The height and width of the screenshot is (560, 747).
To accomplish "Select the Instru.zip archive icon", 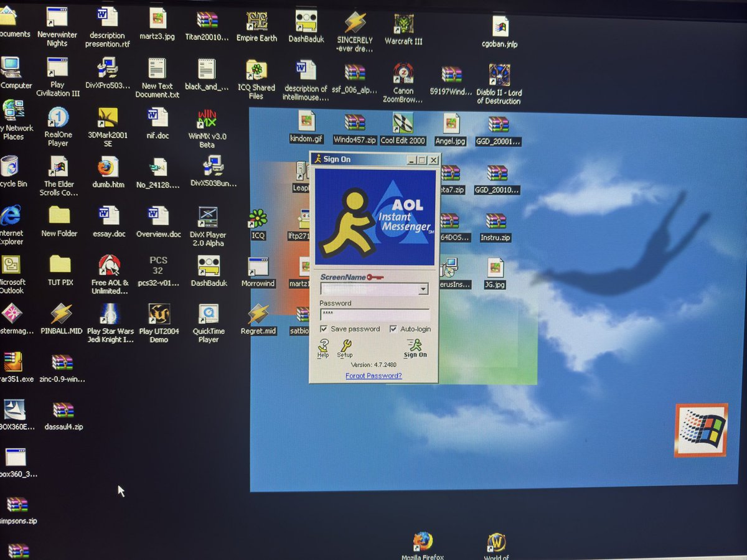I will (x=496, y=221).
